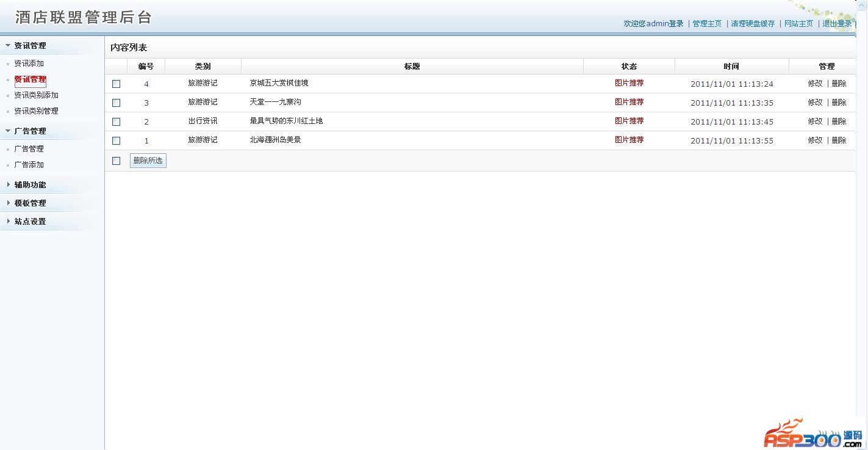Click 图片推荐 status for 最具气势的东川红土地
Viewport: 868px width, 450px height.
click(629, 121)
